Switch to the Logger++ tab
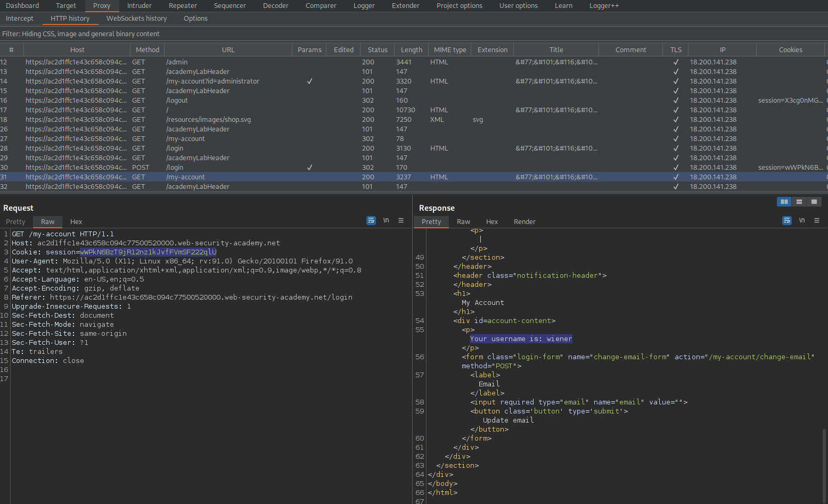 604,6
